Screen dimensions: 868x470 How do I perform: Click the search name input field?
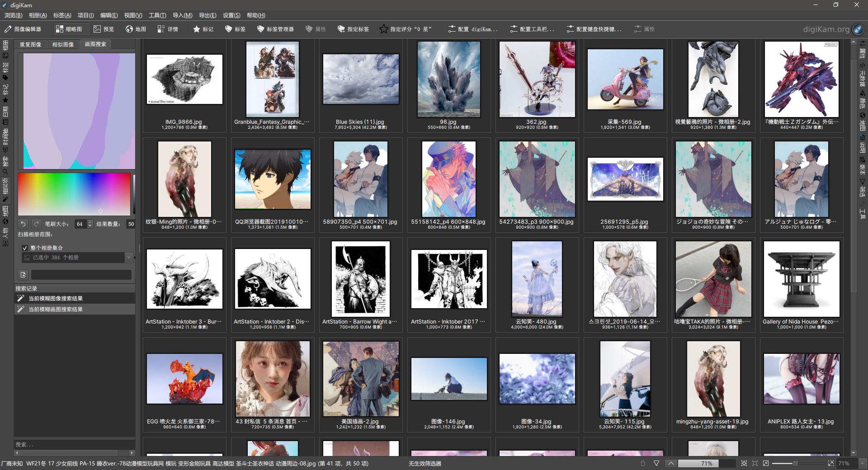(x=81, y=275)
